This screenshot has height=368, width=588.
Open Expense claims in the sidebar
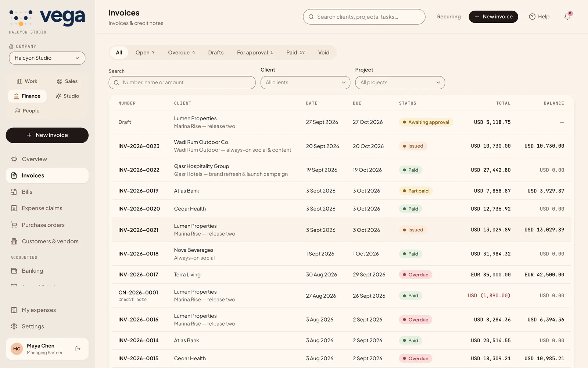47,208
